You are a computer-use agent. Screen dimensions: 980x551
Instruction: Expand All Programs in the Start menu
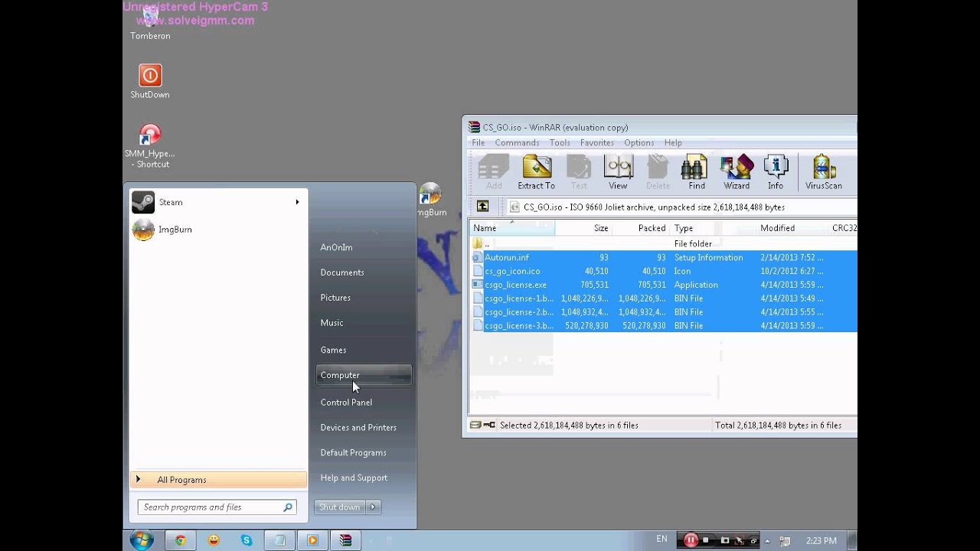pyautogui.click(x=218, y=480)
